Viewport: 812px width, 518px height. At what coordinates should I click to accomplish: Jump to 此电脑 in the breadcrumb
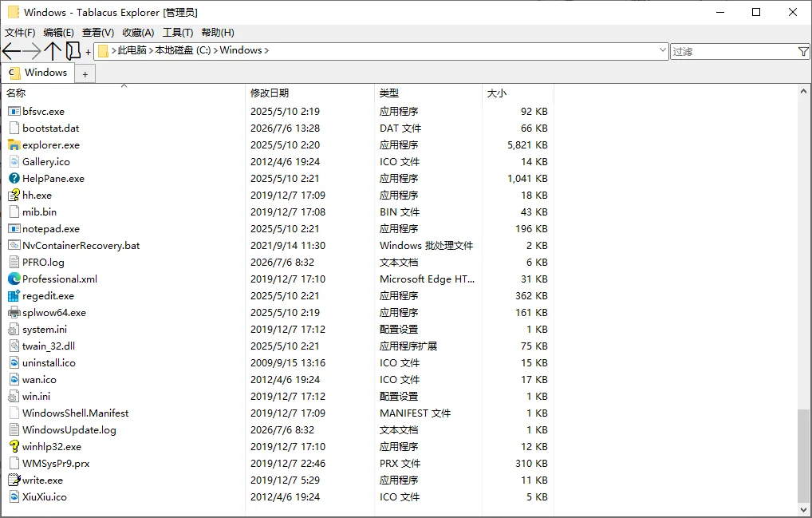[x=132, y=50]
